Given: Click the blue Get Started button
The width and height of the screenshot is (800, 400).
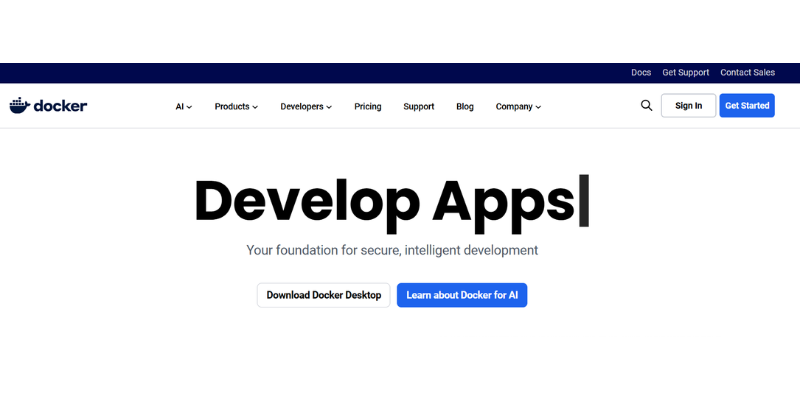Looking at the screenshot, I should [747, 105].
